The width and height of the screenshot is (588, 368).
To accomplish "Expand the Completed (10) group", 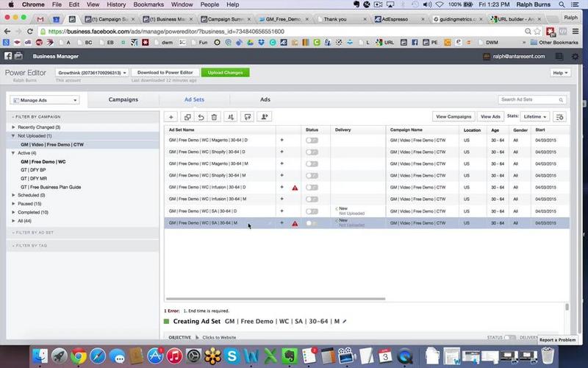I will 13,212.
